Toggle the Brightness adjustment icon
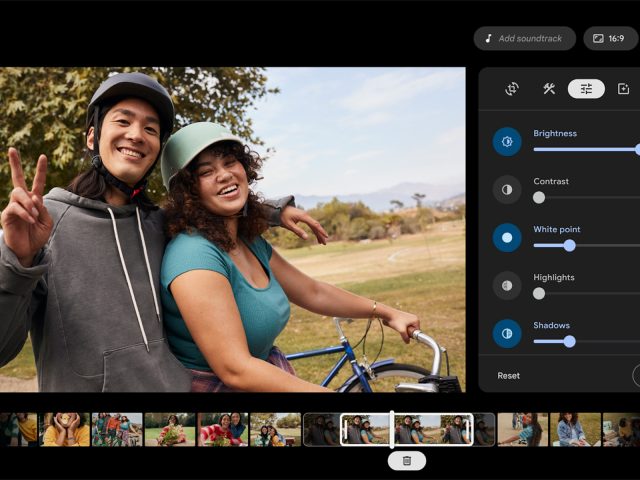Screen dimensions: 640x480 point(507,141)
